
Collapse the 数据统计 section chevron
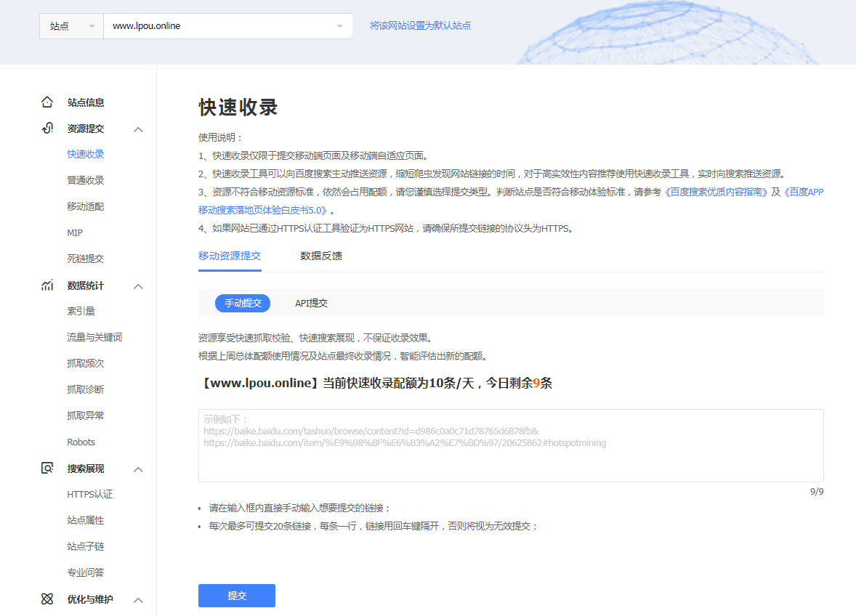click(138, 286)
